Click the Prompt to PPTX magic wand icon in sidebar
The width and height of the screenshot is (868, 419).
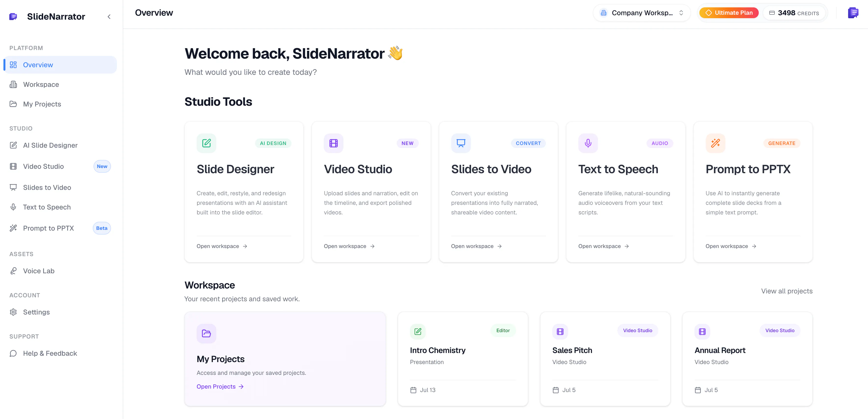coord(13,228)
